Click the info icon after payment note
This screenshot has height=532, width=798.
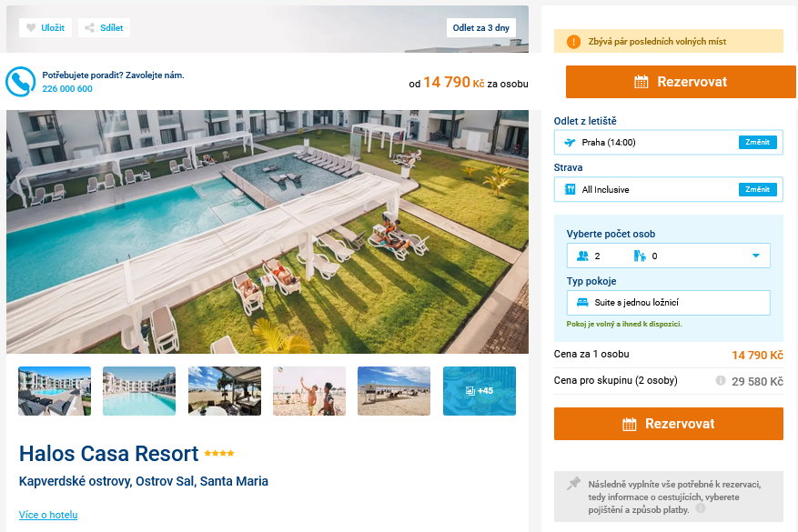(x=701, y=508)
